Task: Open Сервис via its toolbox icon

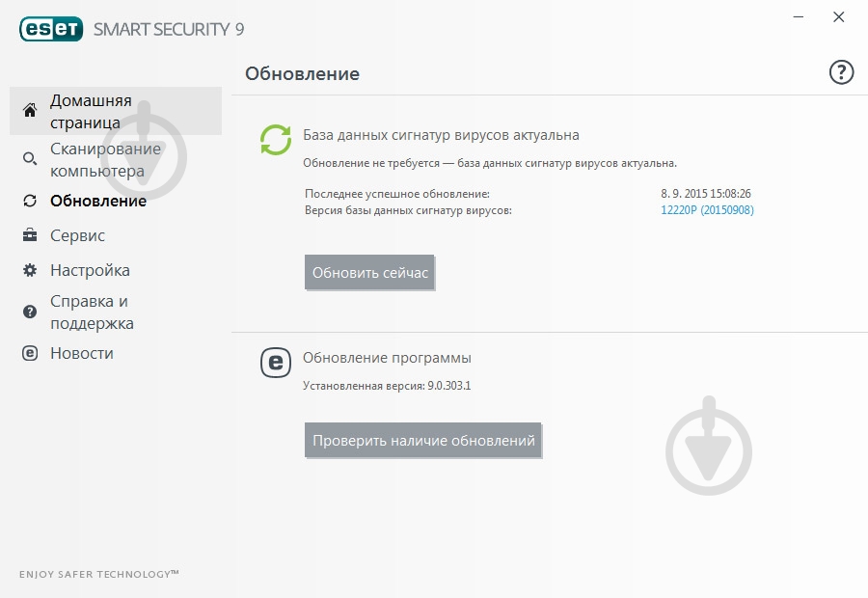Action: 31,235
